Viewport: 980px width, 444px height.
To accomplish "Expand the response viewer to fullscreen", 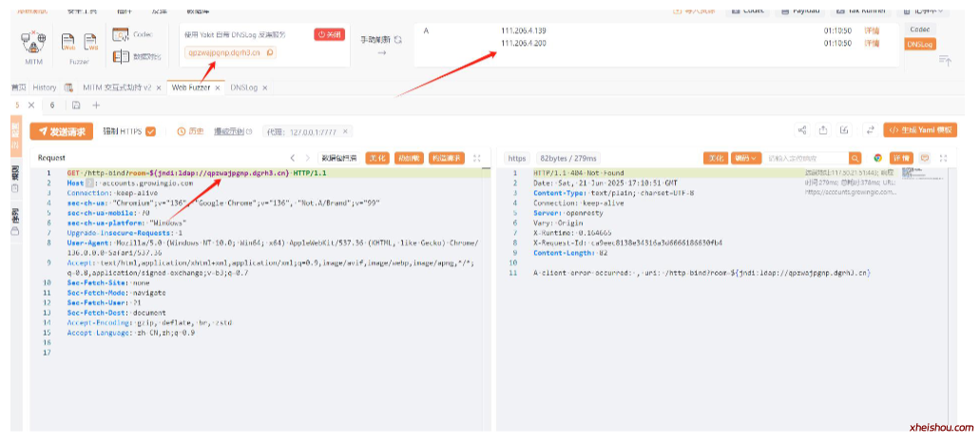I will (944, 158).
